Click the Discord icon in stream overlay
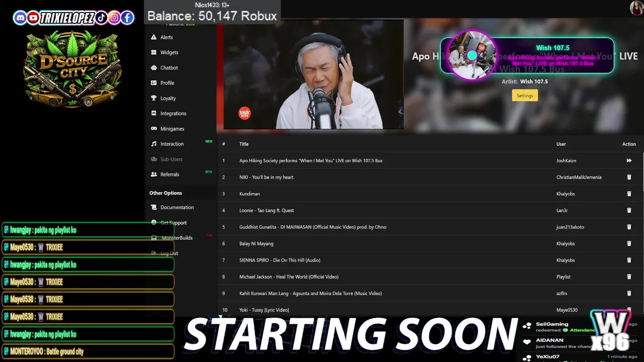Screen dimensions: 644x362 (20, 18)
